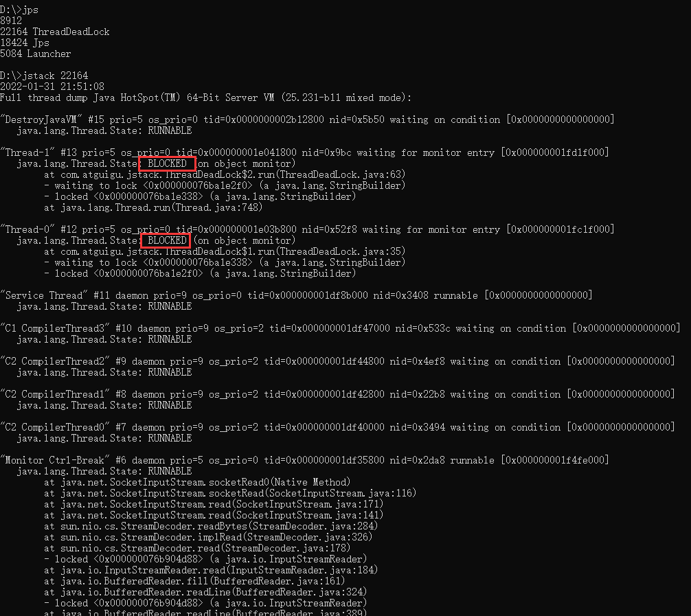
Task: Click the timestamp 2022-01-31 21:51:08
Action: click(52, 87)
